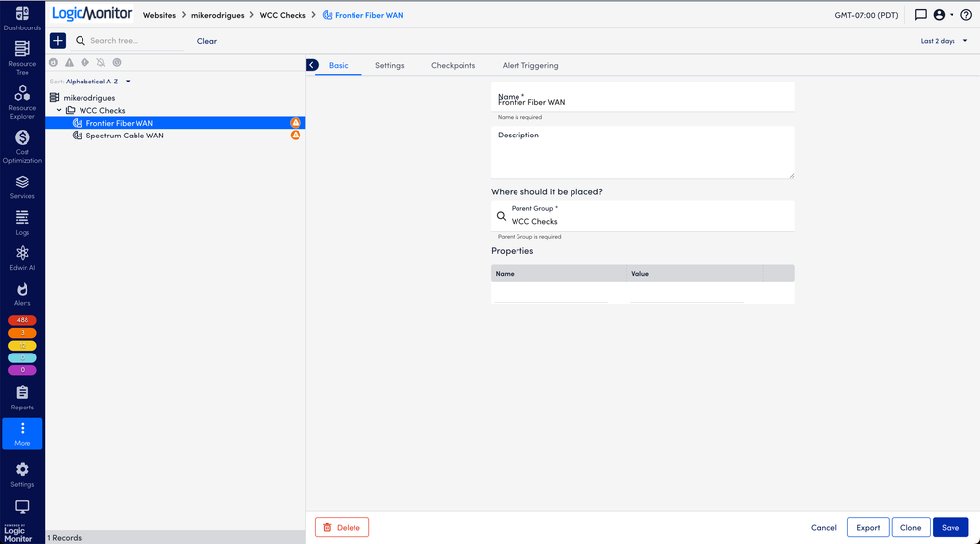Open the More menu in sidebar
The width and height of the screenshot is (980, 544).
click(22, 433)
